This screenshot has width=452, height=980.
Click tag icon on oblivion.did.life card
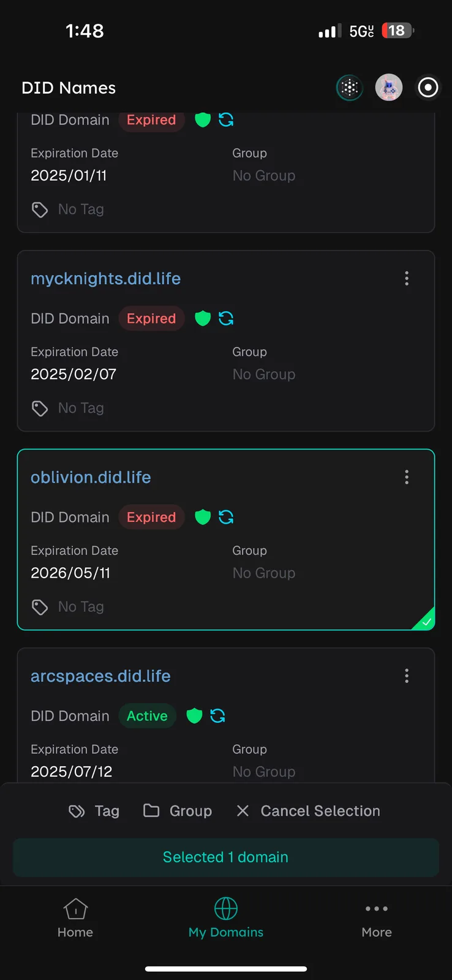tap(40, 607)
